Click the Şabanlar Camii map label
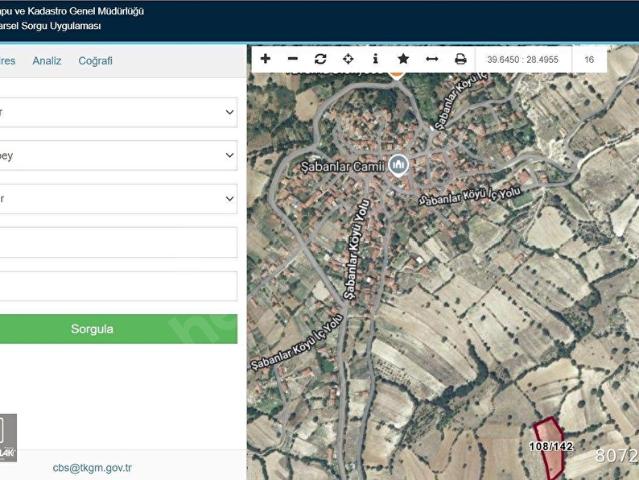This screenshot has width=639, height=480. (x=342, y=166)
